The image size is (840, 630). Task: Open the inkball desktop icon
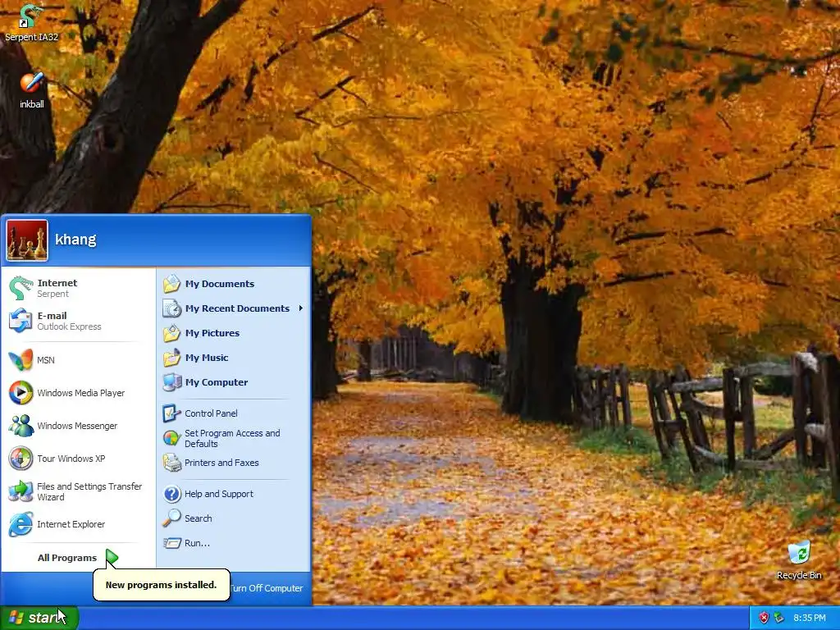(32, 90)
